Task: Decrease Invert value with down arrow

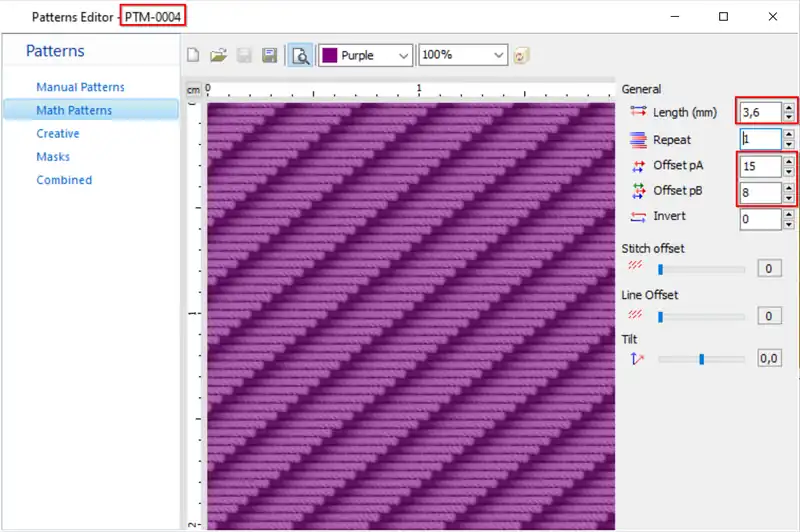Action: coord(789,224)
